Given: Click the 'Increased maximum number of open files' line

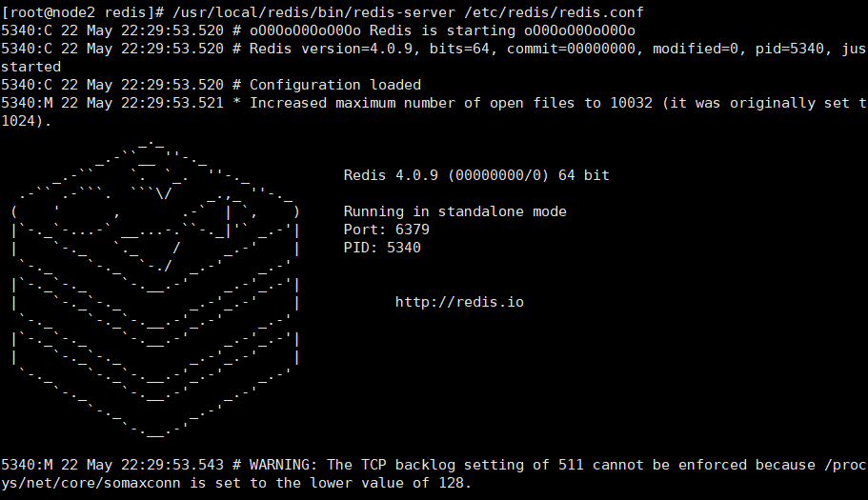Looking at the screenshot, I should [x=434, y=103].
